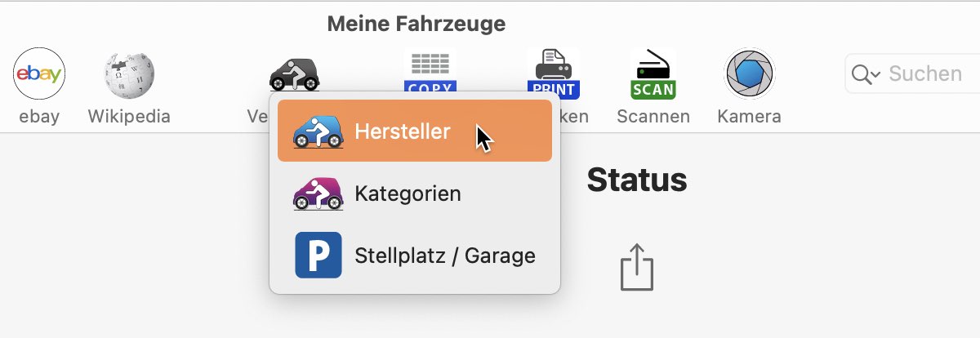Click the purple car icon beside Kategorien
Image resolution: width=980 pixels, height=338 pixels.
pos(318,193)
